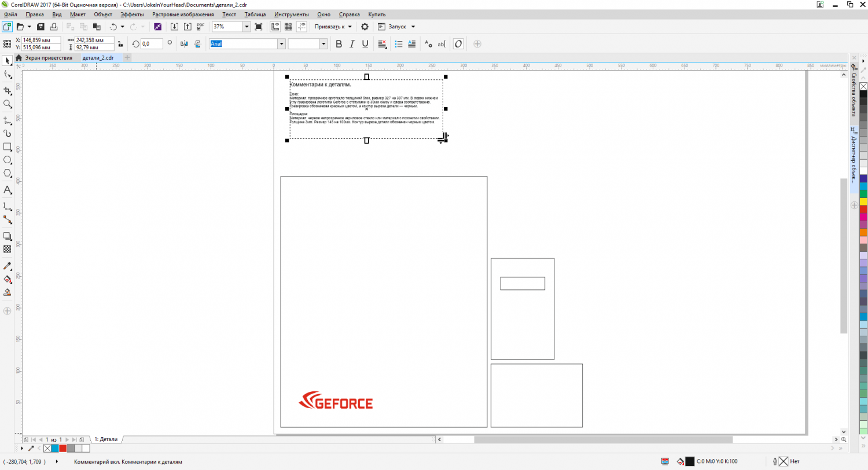Image resolution: width=868 pixels, height=470 pixels.
Task: Select the Pick tool in toolbox
Action: [8, 61]
